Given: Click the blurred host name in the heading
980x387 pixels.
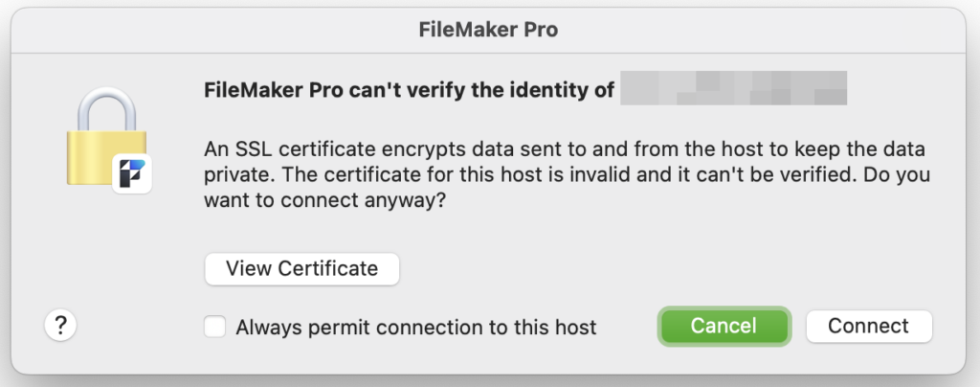Looking at the screenshot, I should tap(733, 88).
